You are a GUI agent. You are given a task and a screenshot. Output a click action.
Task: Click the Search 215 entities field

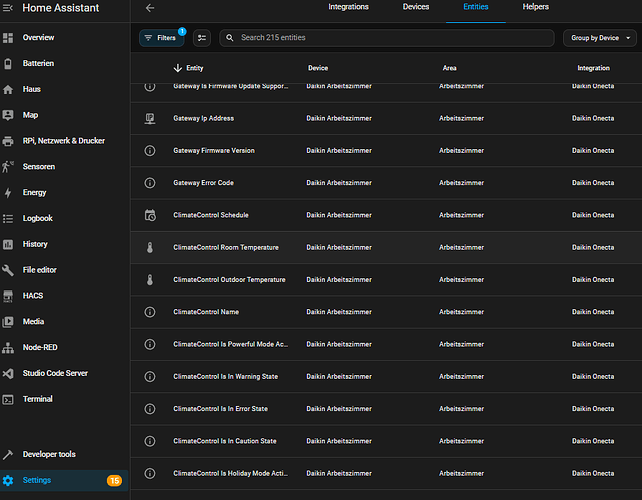click(x=390, y=38)
